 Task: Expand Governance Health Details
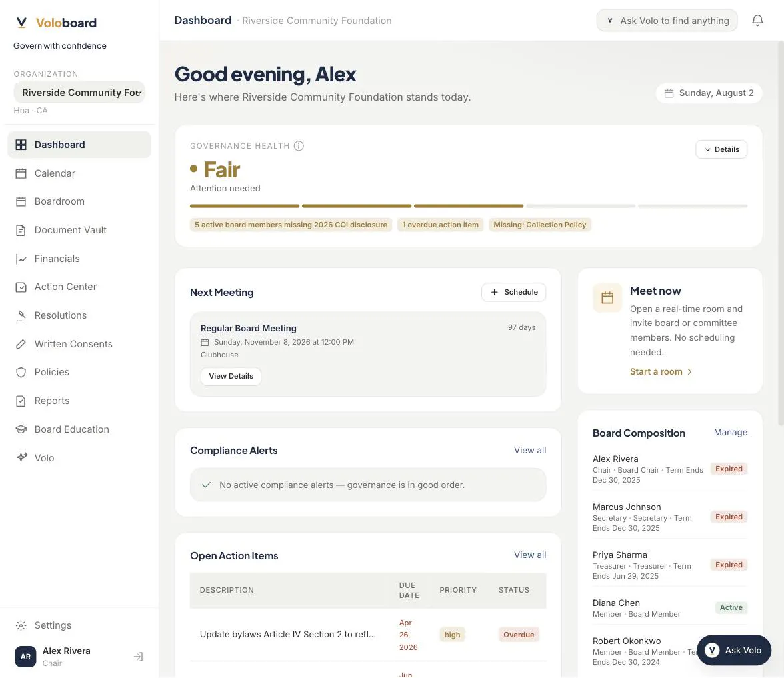[721, 149]
